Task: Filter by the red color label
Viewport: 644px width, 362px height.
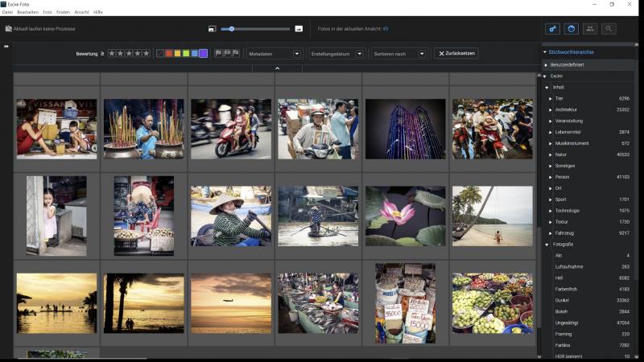Action: click(168, 53)
